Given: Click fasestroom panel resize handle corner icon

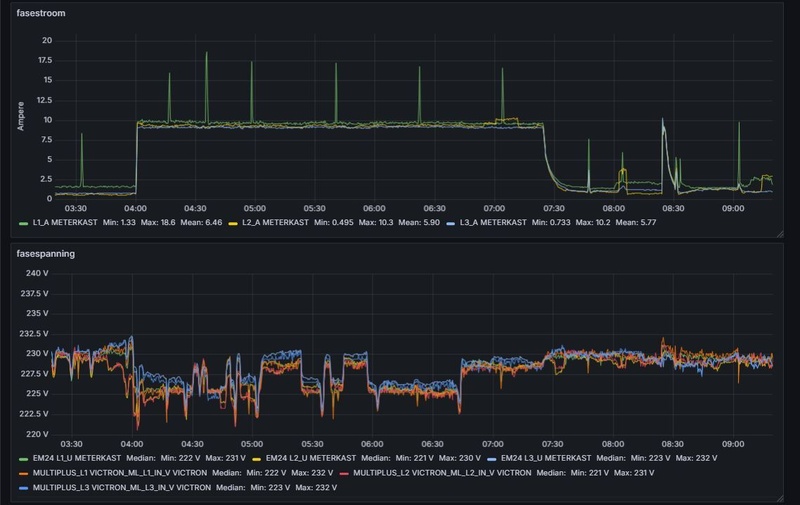Looking at the screenshot, I should click(x=780, y=234).
